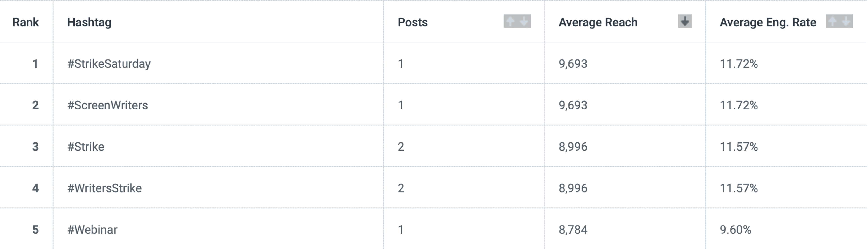This screenshot has width=868, height=249.
Task: Click the Rank column header
Action: click(26, 22)
